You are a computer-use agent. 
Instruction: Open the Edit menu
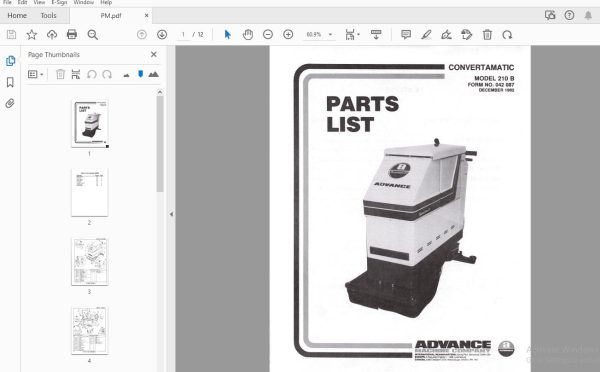click(22, 2)
